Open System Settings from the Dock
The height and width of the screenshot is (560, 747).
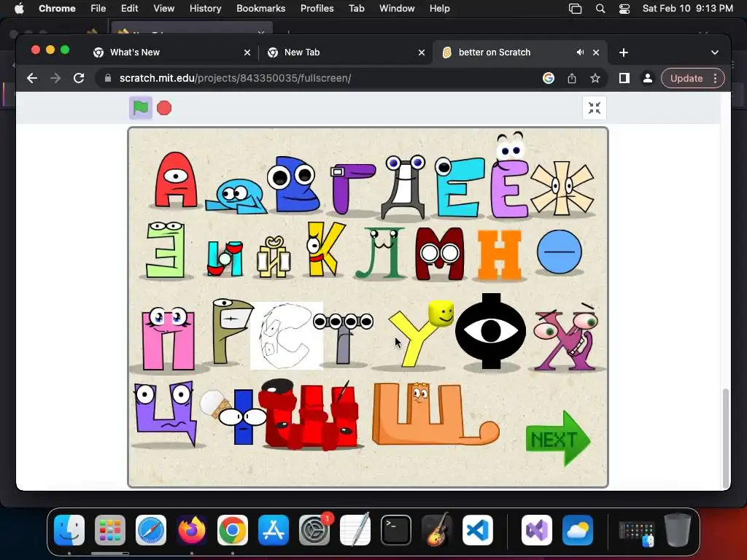click(x=314, y=530)
